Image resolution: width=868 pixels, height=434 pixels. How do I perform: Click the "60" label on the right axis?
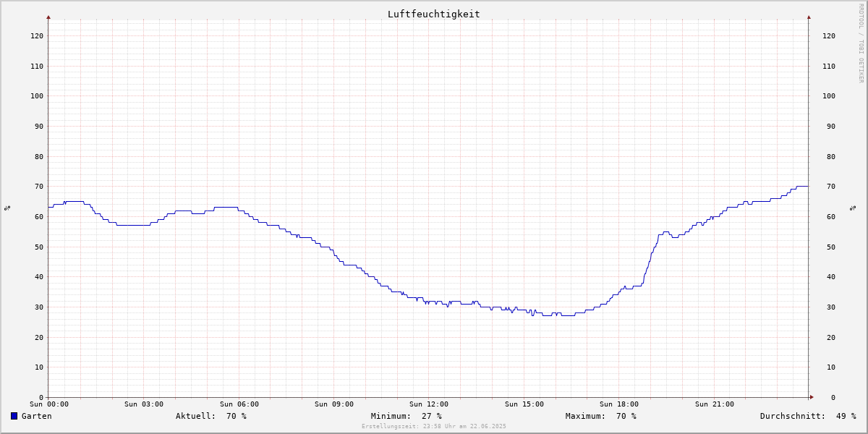pyautogui.click(x=831, y=216)
